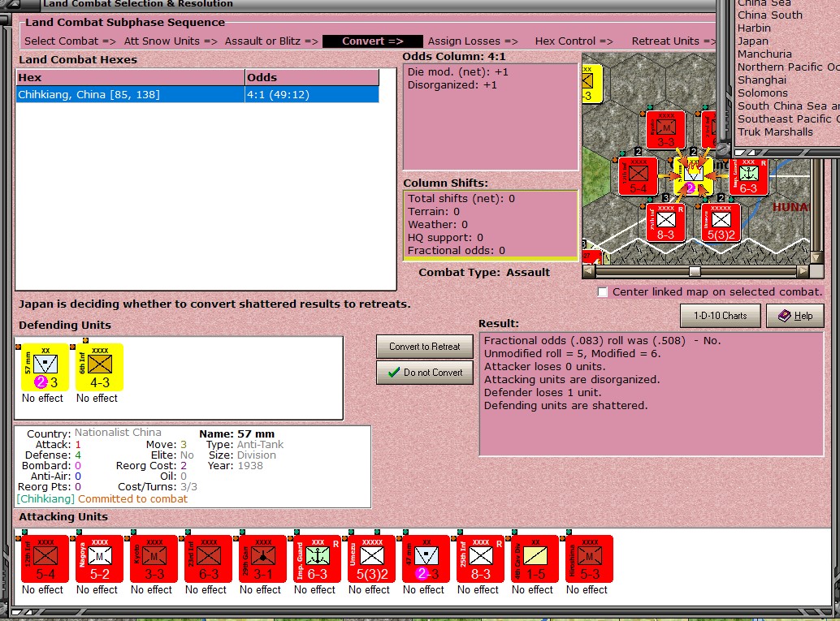840x621 pixels.
Task: Select Truk Marshalls in the map list
Action: [x=775, y=132]
